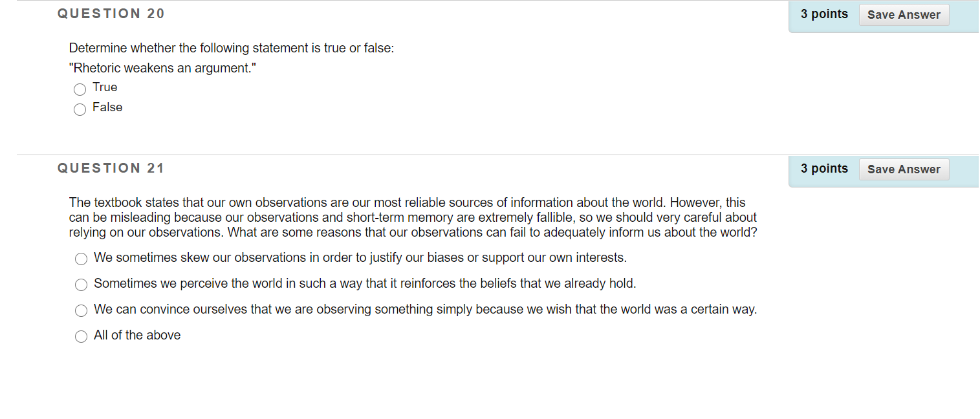Select the False radio button for Question 20
Screen dimensions: 980x419
(80, 110)
